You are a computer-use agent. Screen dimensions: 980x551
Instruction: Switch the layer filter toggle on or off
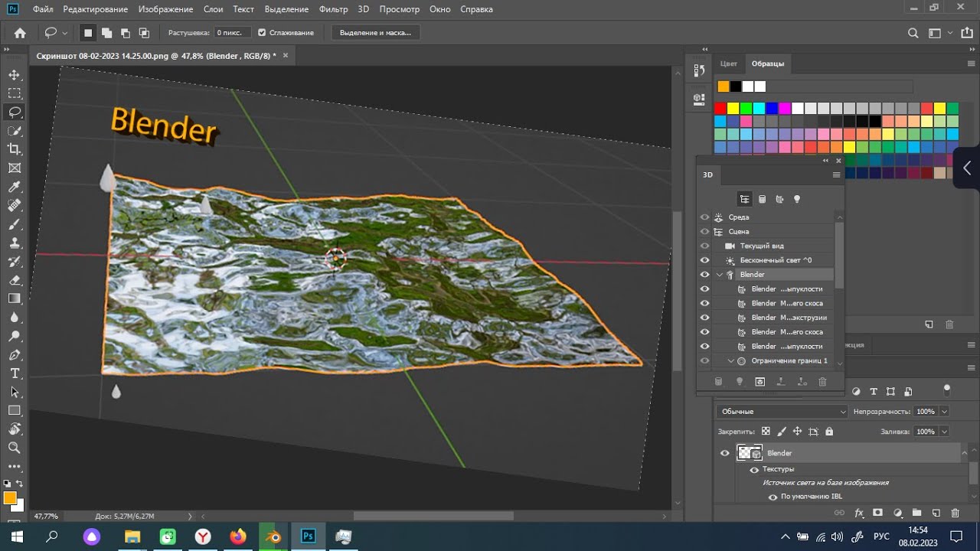947,390
